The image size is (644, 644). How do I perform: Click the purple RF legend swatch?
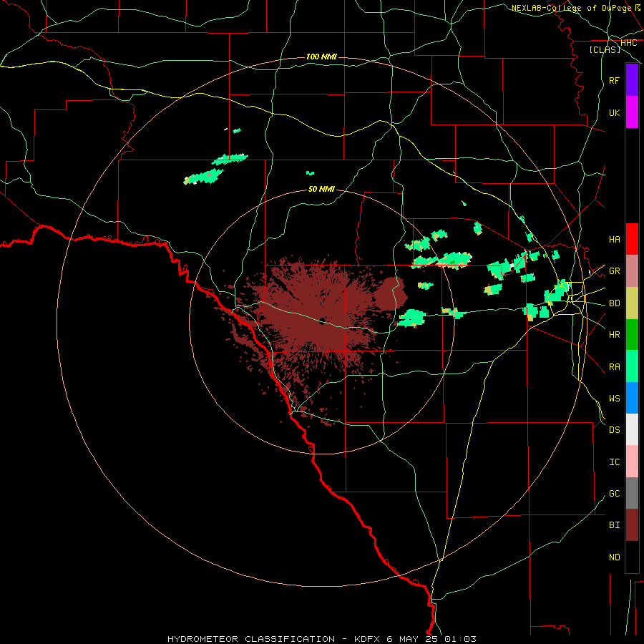tap(632, 80)
